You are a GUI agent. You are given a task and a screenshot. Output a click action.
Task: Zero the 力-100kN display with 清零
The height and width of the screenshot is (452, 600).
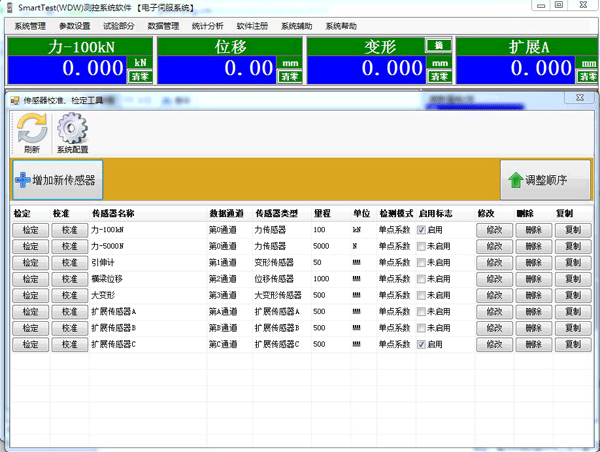point(140,77)
